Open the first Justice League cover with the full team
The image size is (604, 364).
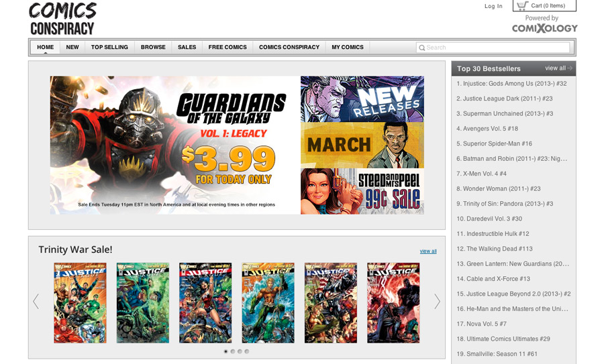pos(80,303)
